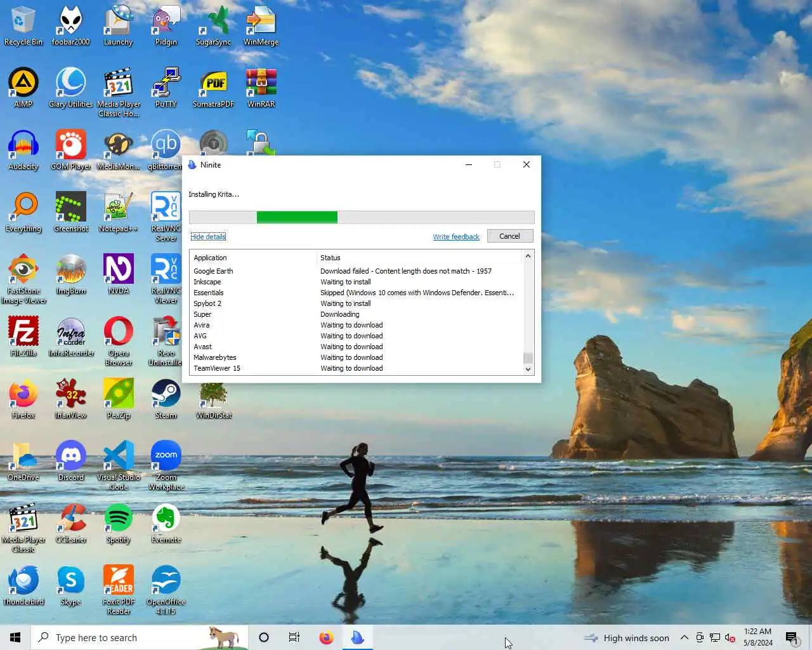Image resolution: width=812 pixels, height=650 pixels.
Task: Select the Launchy desktop shortcut
Action: point(118,25)
